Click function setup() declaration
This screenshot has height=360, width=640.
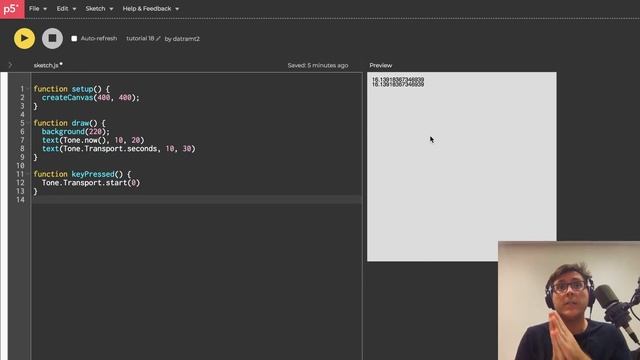point(71,89)
